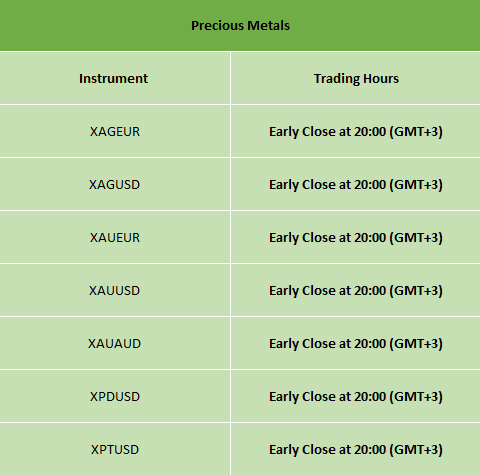The width and height of the screenshot is (480, 475).
Task: Select the Instrument column header
Action: pos(115,78)
